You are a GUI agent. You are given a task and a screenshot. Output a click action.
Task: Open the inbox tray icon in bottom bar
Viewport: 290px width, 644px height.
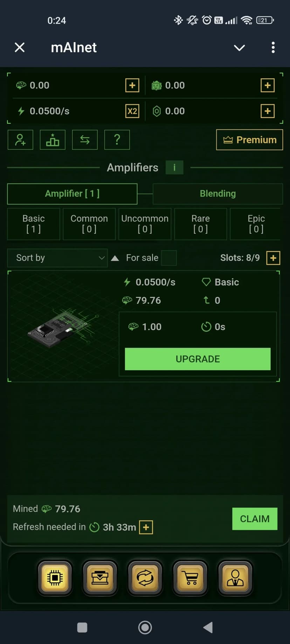coord(100,578)
